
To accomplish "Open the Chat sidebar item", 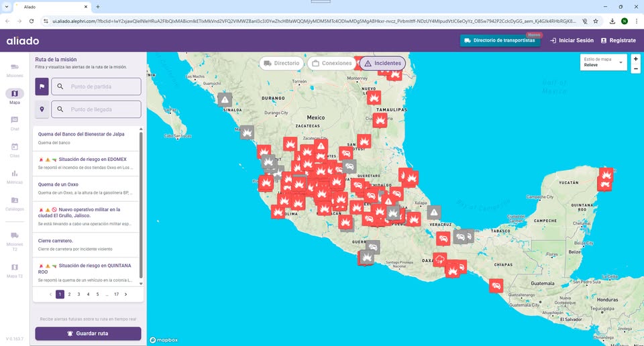I will click(x=15, y=123).
